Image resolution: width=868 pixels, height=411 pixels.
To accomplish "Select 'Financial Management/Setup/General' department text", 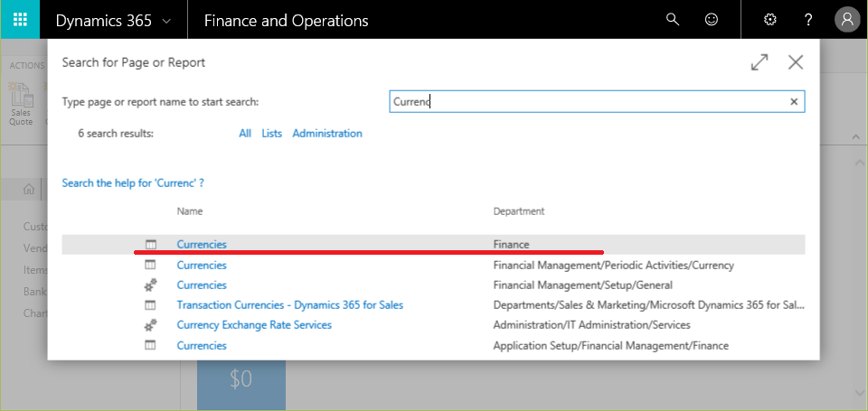I will pyautogui.click(x=583, y=285).
